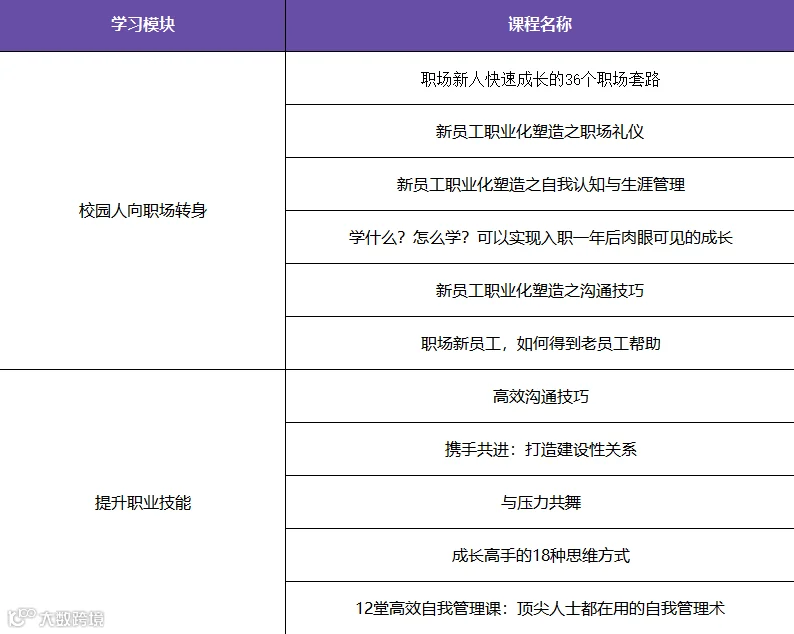Select the 与压力共舞 course row
794x634 pixels.
pos(540,502)
